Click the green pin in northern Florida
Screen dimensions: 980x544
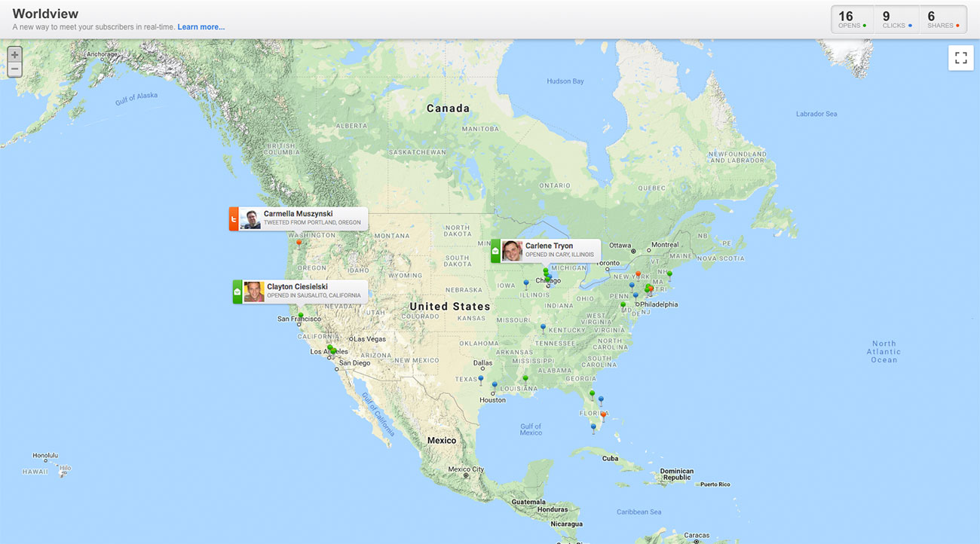[x=592, y=394]
